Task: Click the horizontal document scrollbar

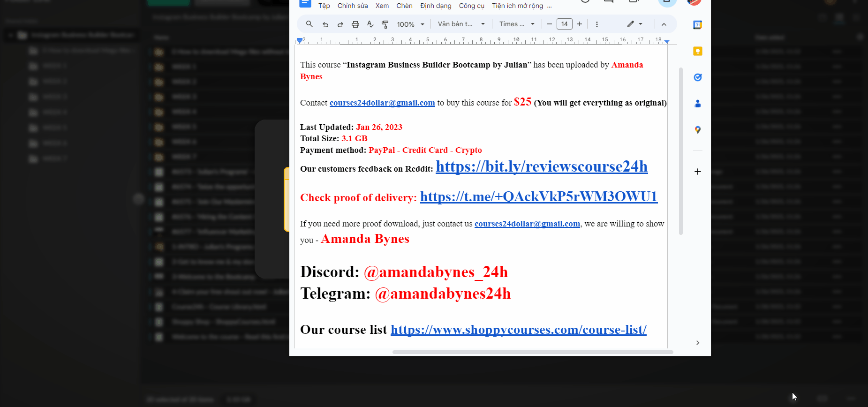Action: click(533, 352)
